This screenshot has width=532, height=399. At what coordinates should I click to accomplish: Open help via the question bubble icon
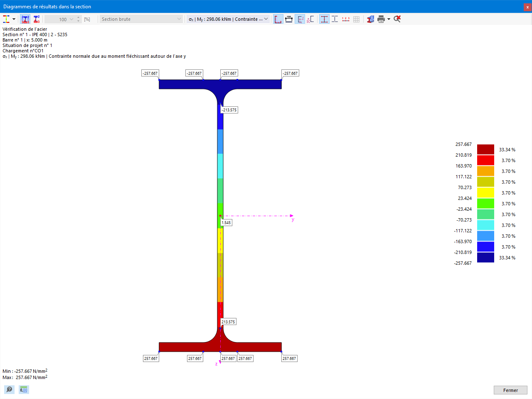9,389
